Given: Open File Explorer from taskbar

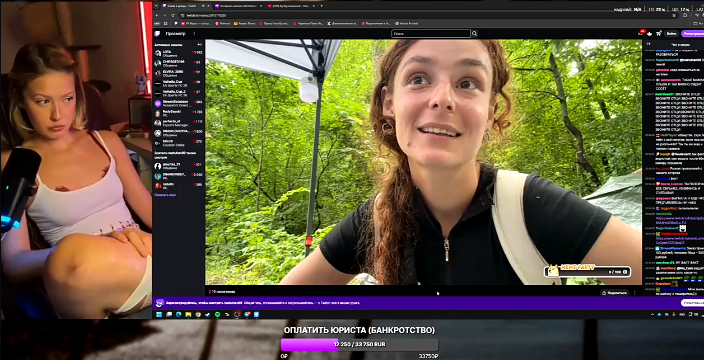Looking at the screenshot, I should click(x=188, y=314).
